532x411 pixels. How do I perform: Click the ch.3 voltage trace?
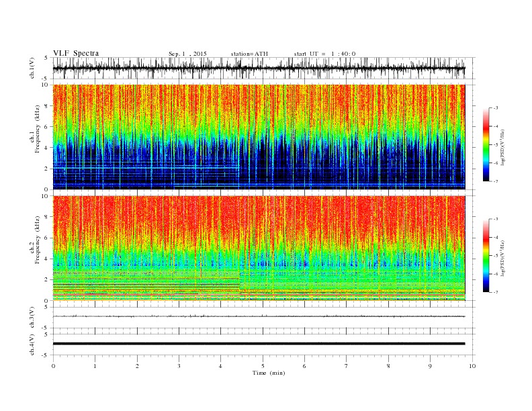pyautogui.click(x=259, y=316)
